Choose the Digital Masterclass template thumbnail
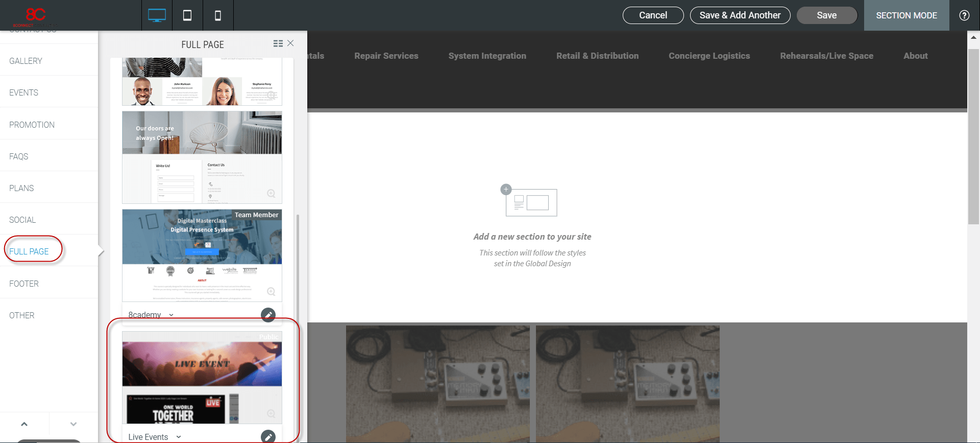This screenshot has height=443, width=980. pos(202,255)
